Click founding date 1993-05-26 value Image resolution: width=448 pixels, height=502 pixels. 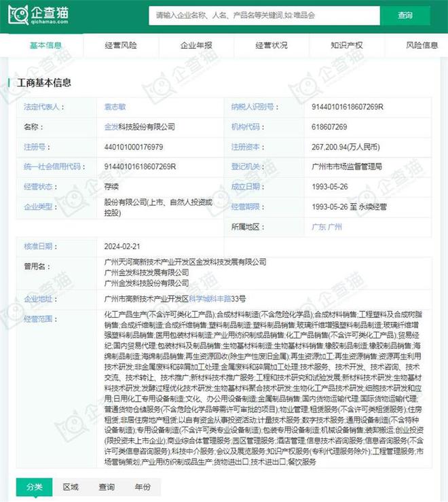[330, 187]
